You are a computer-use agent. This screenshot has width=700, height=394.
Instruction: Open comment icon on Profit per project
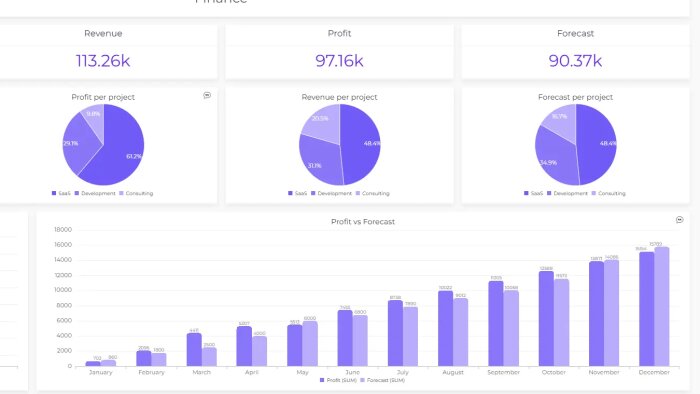pyautogui.click(x=207, y=95)
